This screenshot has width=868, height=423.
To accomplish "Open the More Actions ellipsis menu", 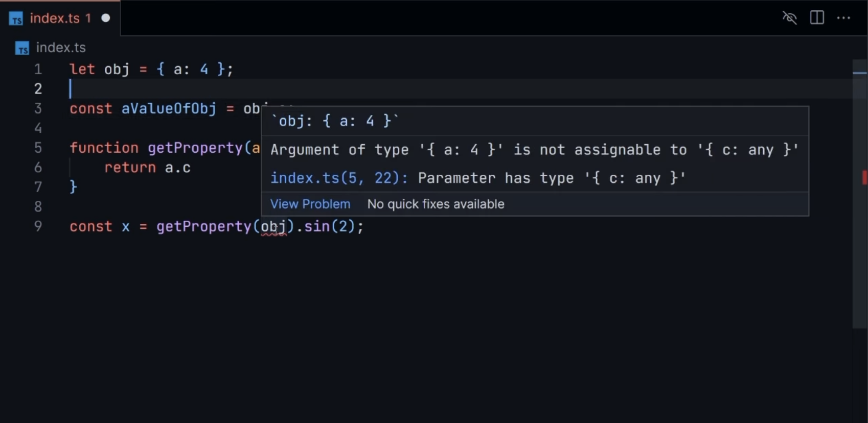I will pos(843,18).
